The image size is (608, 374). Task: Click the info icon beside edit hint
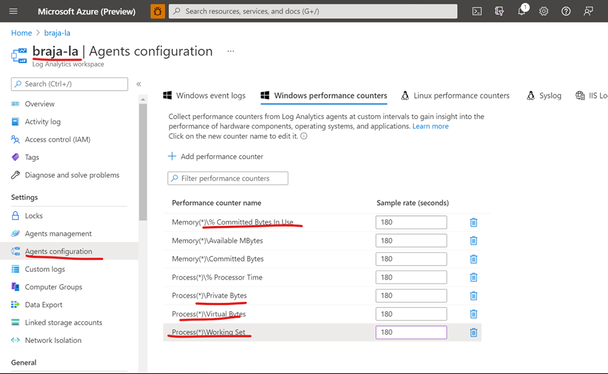point(304,136)
